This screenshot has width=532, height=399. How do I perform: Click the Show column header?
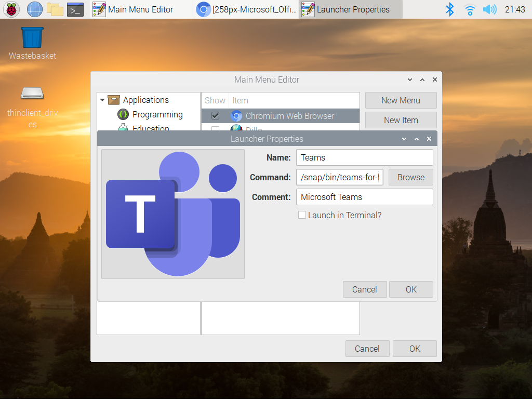(x=215, y=100)
